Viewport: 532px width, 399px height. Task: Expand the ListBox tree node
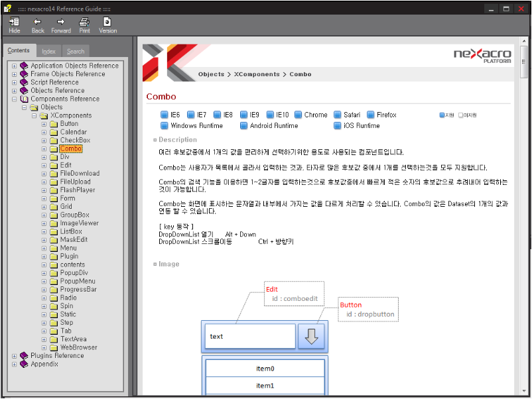[x=44, y=231]
